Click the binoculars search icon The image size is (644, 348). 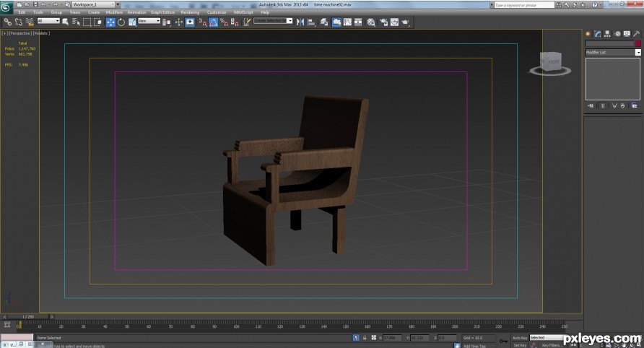pyautogui.click(x=559, y=5)
